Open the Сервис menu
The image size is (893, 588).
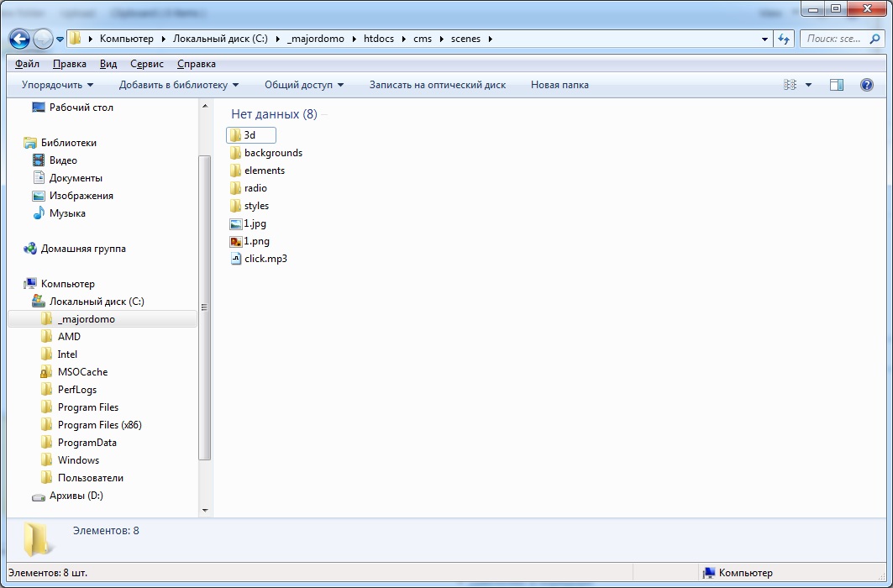147,64
